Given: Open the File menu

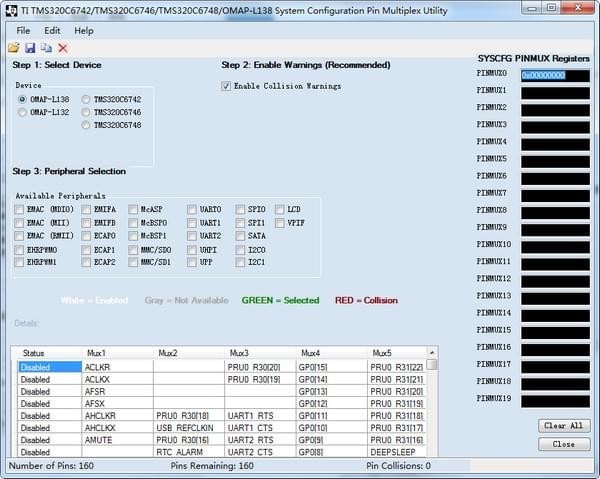Looking at the screenshot, I should (x=23, y=30).
